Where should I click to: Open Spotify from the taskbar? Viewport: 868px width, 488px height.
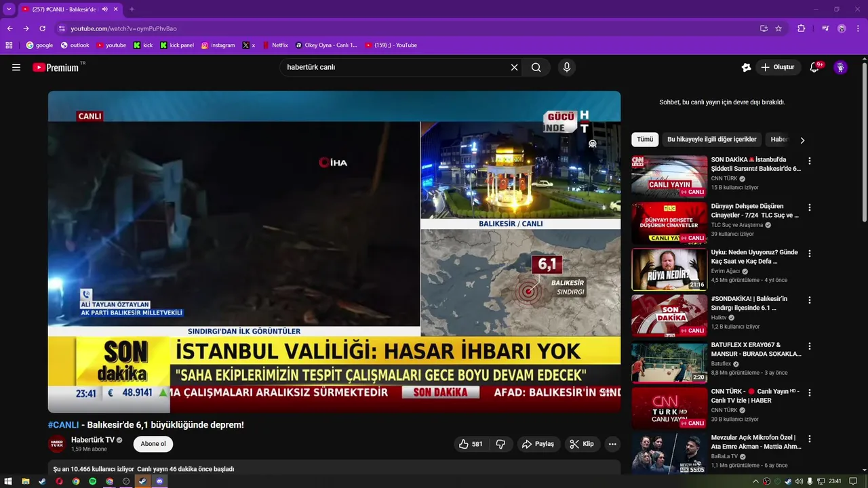pos(92,481)
